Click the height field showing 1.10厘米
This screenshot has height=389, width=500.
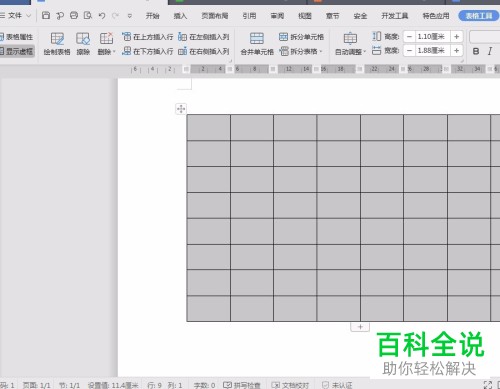point(433,36)
